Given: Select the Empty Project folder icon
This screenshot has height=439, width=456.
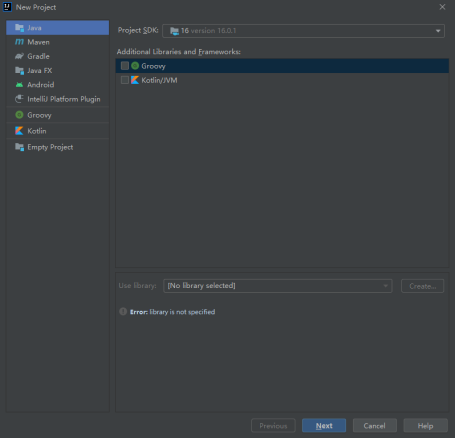Looking at the screenshot, I should (x=19, y=147).
